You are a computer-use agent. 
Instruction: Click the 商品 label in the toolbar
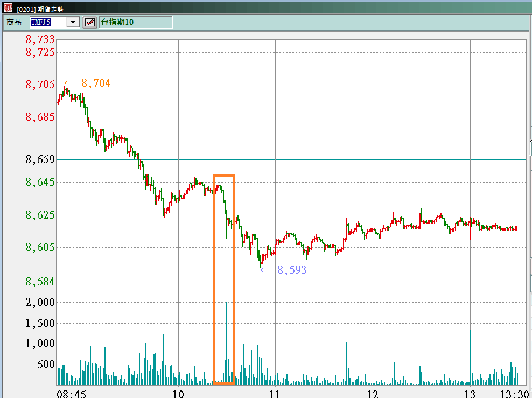[14, 22]
